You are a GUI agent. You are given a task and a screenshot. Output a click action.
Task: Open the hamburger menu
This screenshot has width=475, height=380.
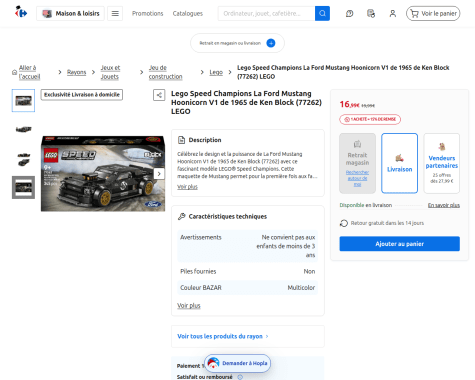coord(115,14)
